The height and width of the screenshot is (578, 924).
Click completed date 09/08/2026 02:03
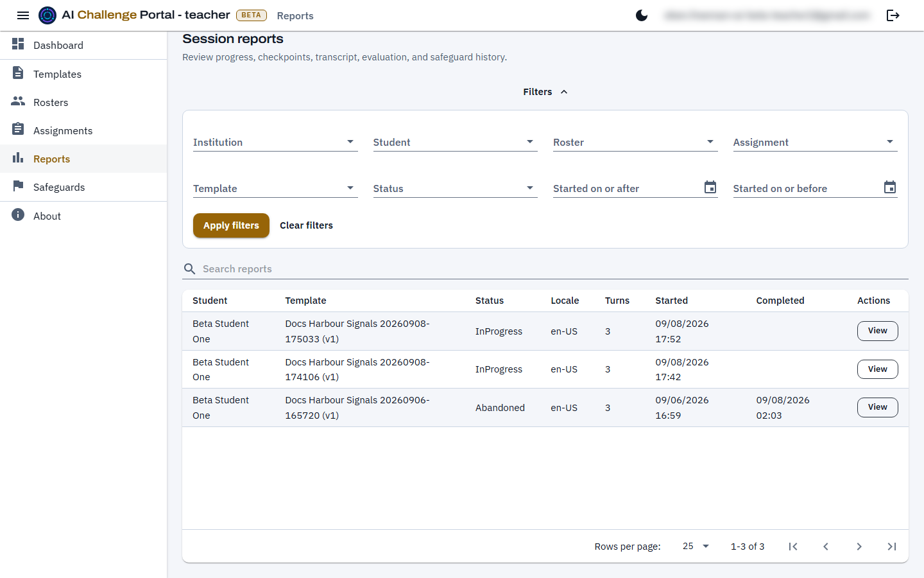(x=783, y=408)
